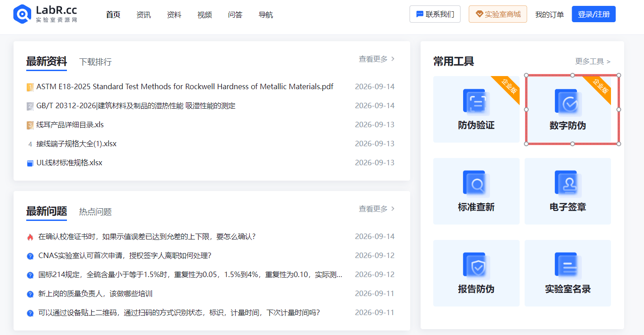The image size is (644, 335).
Task: Click question icon beside 国标214规定
Action: [30, 275]
